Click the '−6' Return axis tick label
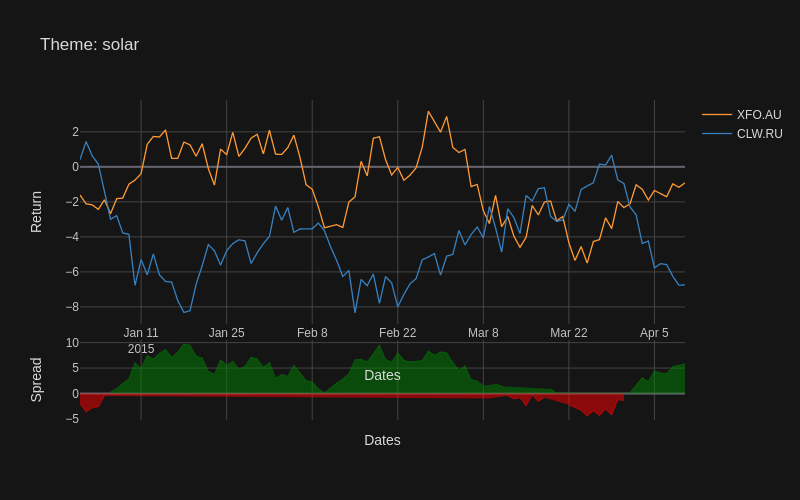Viewport: 800px width, 500px height. pos(72,272)
